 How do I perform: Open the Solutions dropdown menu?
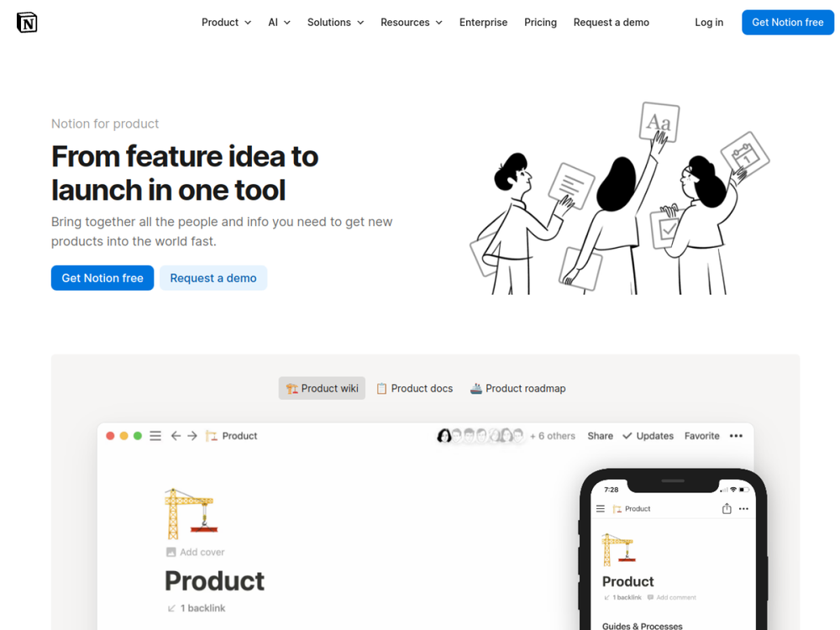pos(335,23)
